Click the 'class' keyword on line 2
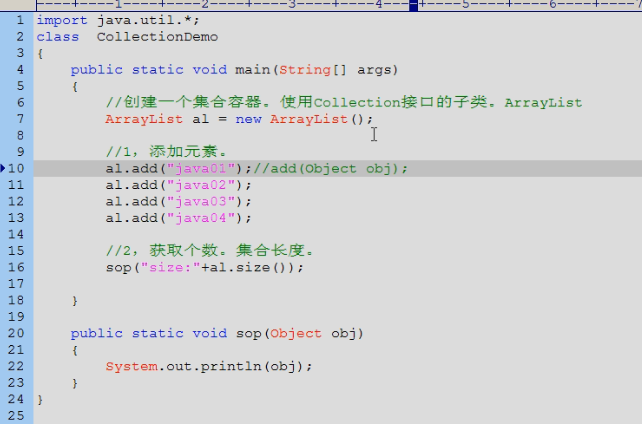Screen dimensions: 642x424 point(58,37)
